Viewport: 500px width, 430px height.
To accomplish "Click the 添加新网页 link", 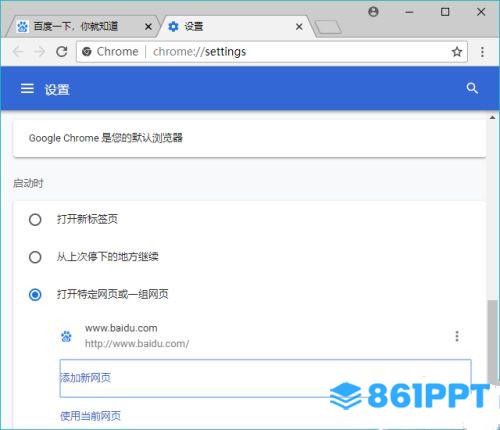I will click(x=85, y=378).
